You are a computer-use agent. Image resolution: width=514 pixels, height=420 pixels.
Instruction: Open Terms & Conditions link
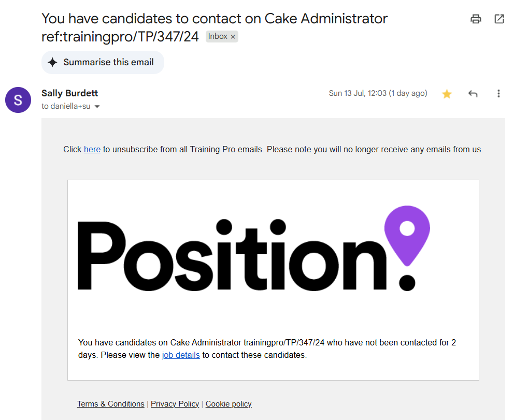(x=111, y=404)
